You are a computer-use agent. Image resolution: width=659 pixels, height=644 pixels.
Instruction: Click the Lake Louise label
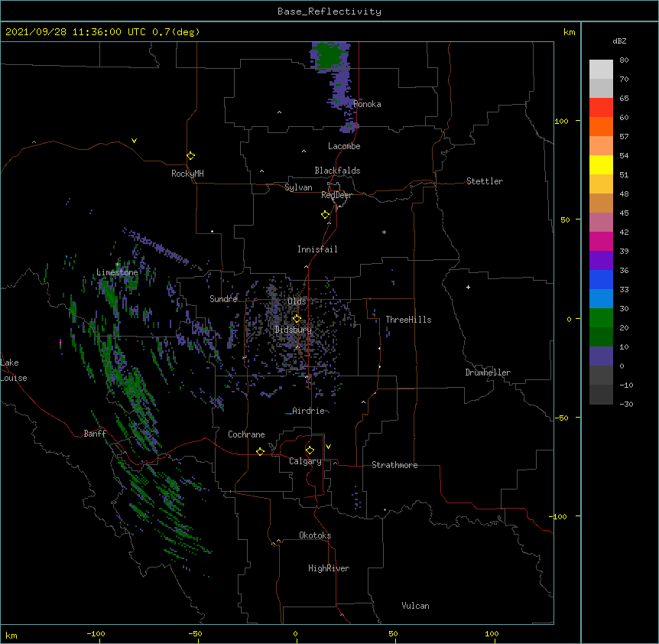[x=12, y=370]
